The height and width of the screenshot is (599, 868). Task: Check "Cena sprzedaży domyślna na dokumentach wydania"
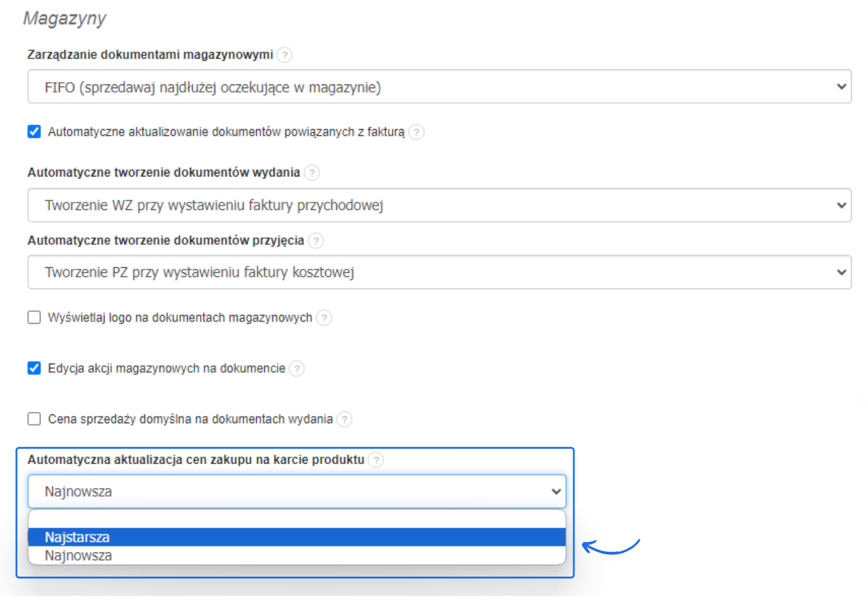click(x=34, y=419)
